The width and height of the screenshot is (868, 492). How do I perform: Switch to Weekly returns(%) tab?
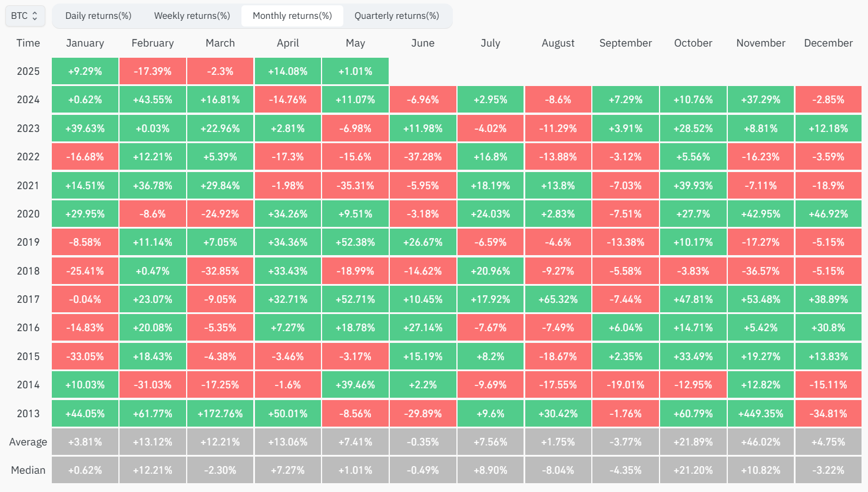click(192, 16)
